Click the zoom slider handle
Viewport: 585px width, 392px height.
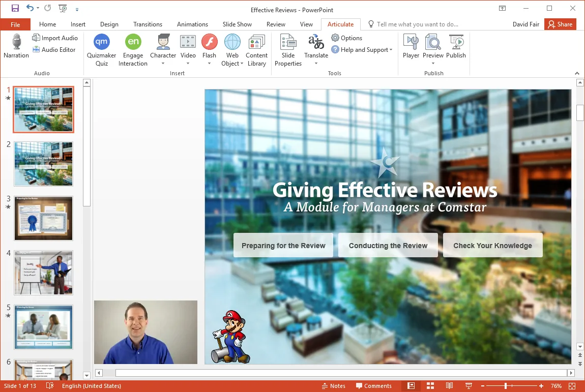[506, 386]
